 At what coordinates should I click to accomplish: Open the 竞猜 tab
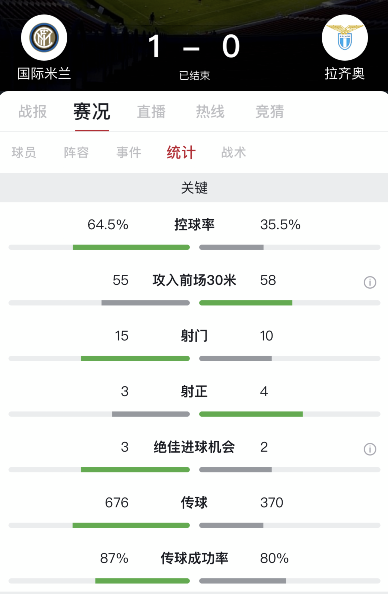[269, 111]
